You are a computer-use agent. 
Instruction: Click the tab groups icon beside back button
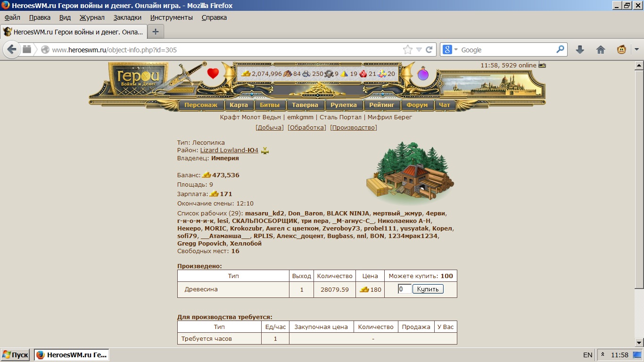[x=27, y=49]
